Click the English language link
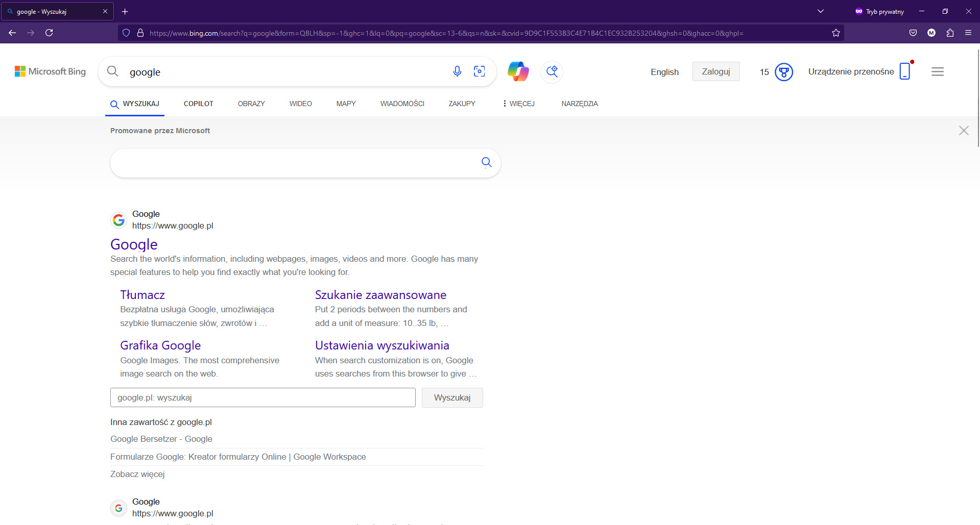The height and width of the screenshot is (525, 980). pos(664,72)
